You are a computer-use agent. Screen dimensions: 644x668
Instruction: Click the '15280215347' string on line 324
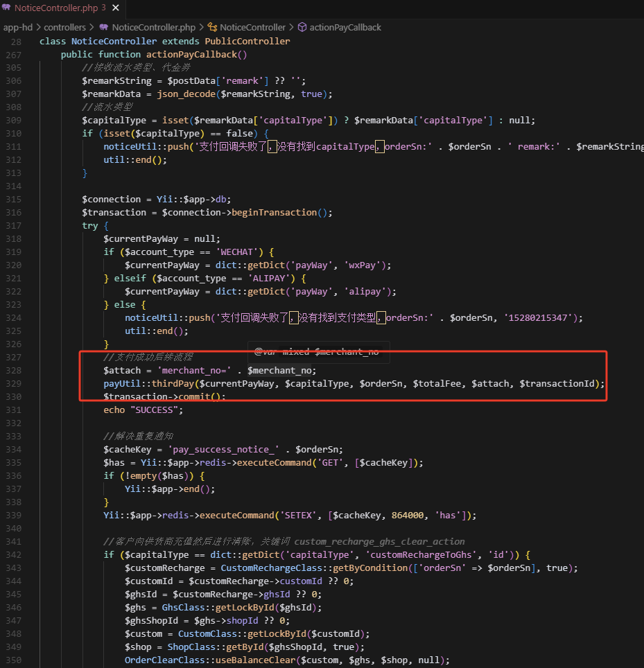(x=538, y=318)
